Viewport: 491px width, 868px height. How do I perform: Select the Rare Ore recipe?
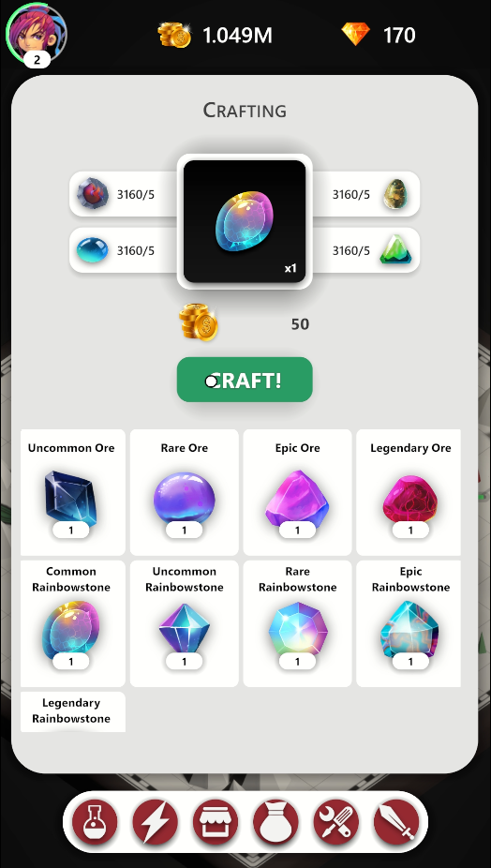click(x=185, y=492)
